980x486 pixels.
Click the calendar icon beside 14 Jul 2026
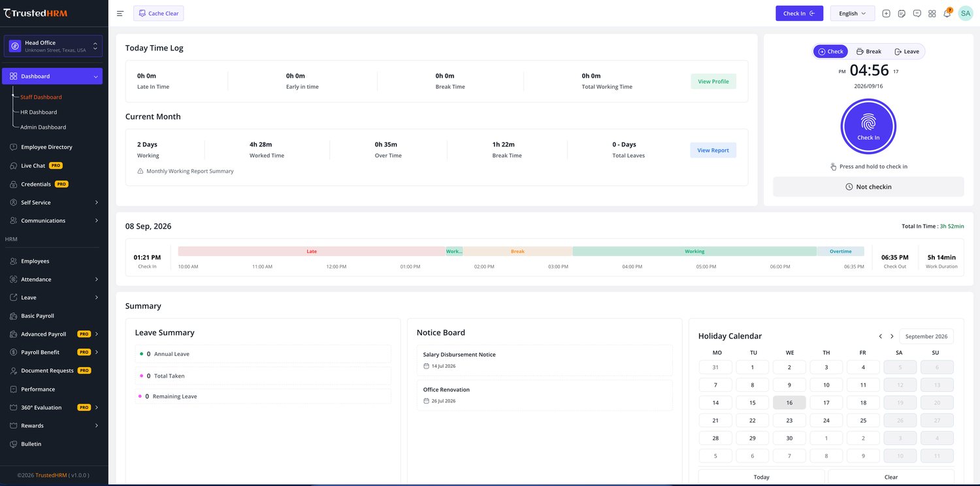(427, 366)
